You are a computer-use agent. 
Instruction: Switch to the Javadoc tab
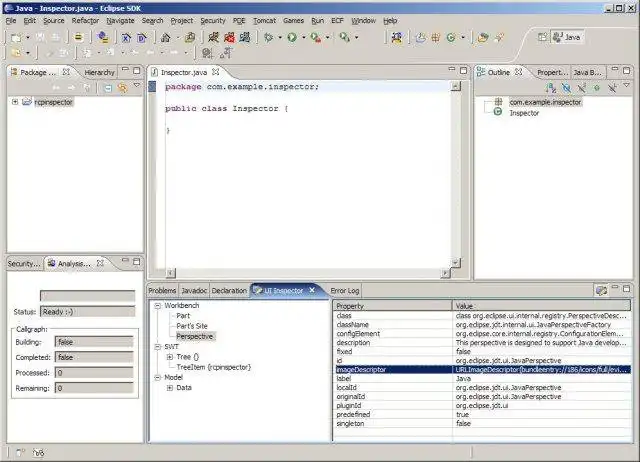194,290
